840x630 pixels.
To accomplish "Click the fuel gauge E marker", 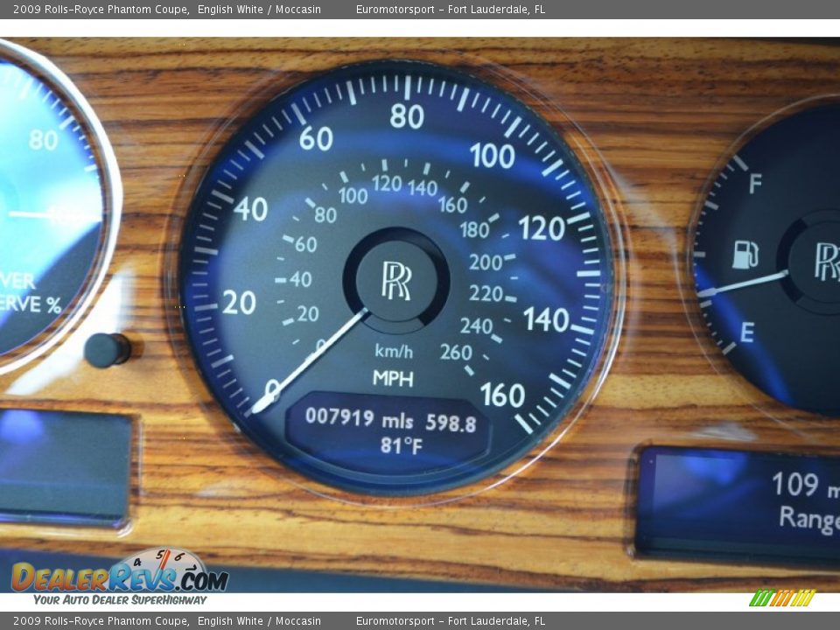I will tap(746, 332).
